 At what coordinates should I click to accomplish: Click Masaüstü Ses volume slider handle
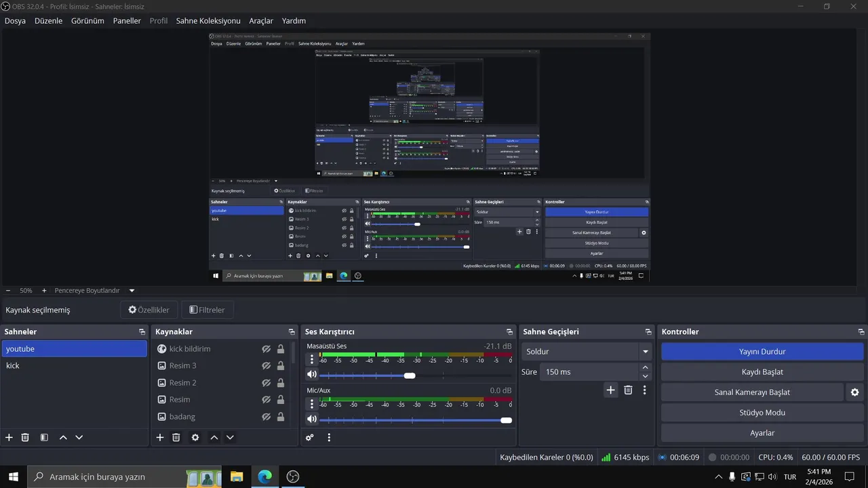coord(410,375)
